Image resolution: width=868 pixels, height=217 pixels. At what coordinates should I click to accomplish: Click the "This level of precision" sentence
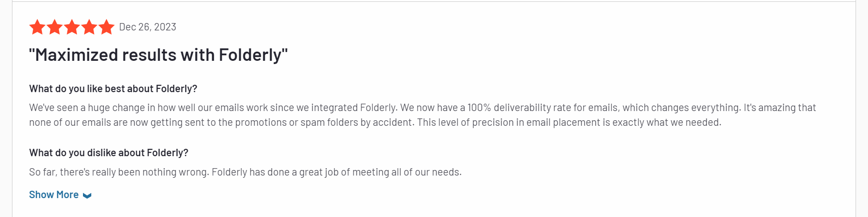click(x=569, y=123)
